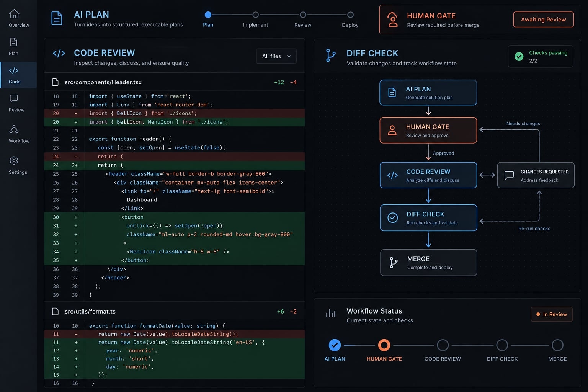Click the removed toLocaleDateString() line
Image resolution: width=588 pixels, height=392 pixels.
175,334
